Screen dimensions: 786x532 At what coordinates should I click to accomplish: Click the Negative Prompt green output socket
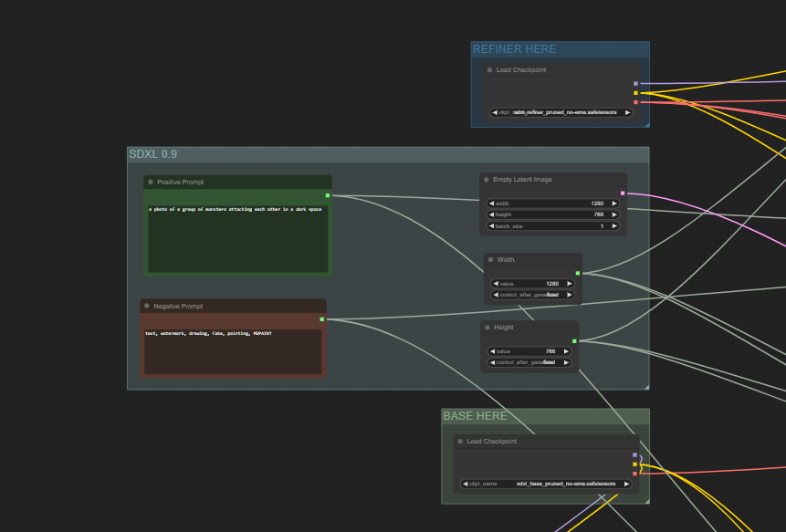(x=322, y=319)
